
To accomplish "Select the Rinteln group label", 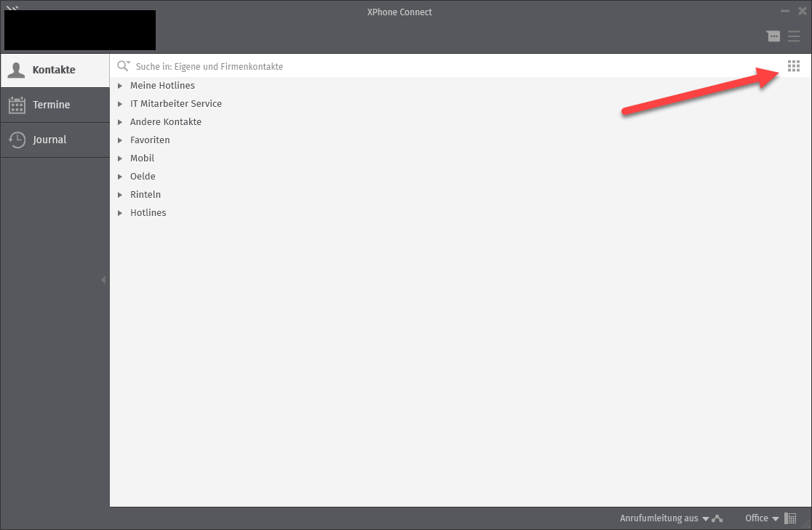I will 146,195.
